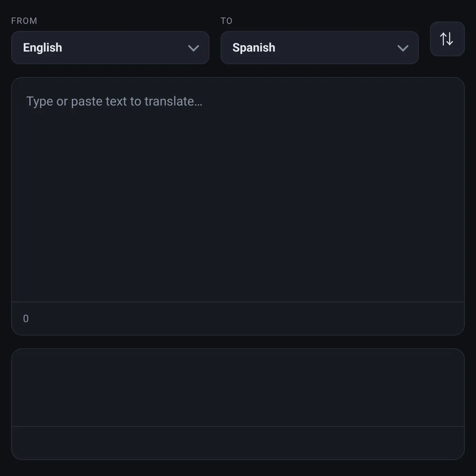The width and height of the screenshot is (476, 476).
Task: Select the English source language box
Action: tap(110, 48)
